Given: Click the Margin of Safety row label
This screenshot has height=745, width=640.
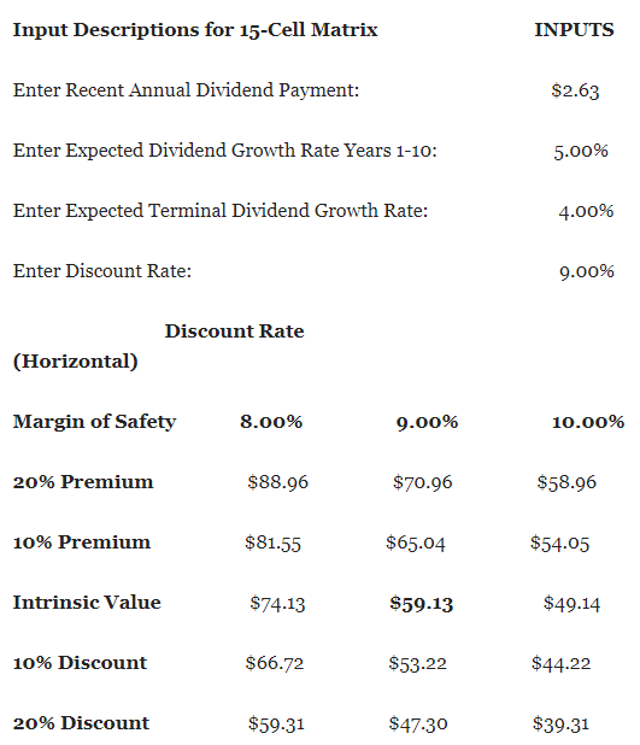Looking at the screenshot, I should [94, 422].
